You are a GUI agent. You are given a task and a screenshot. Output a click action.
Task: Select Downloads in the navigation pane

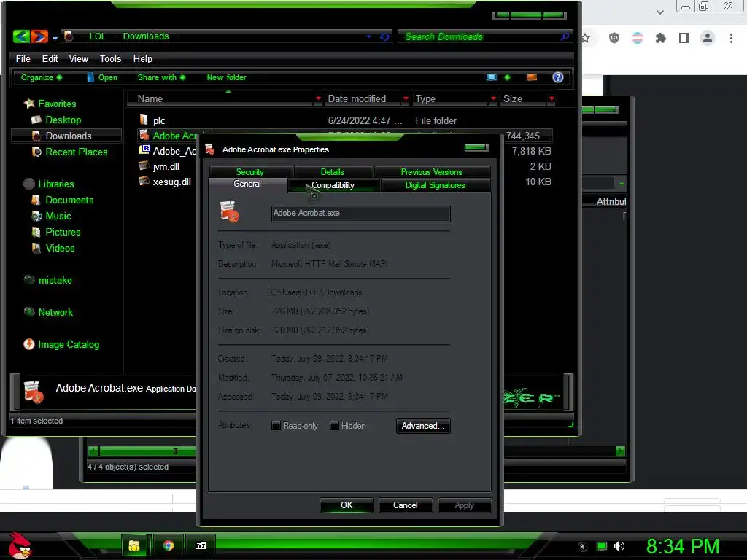[68, 136]
